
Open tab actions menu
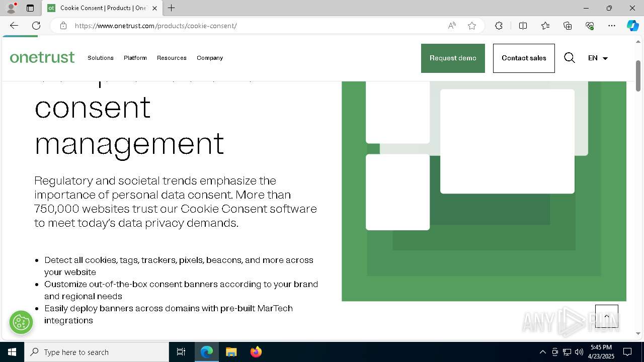coord(30,8)
